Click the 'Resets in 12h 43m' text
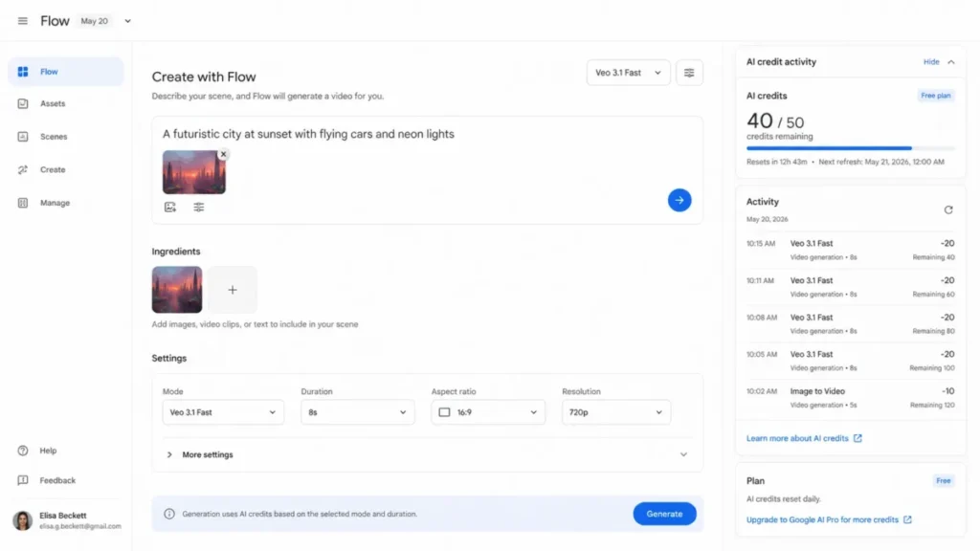Image resolution: width=980 pixels, height=551 pixels. (776, 162)
